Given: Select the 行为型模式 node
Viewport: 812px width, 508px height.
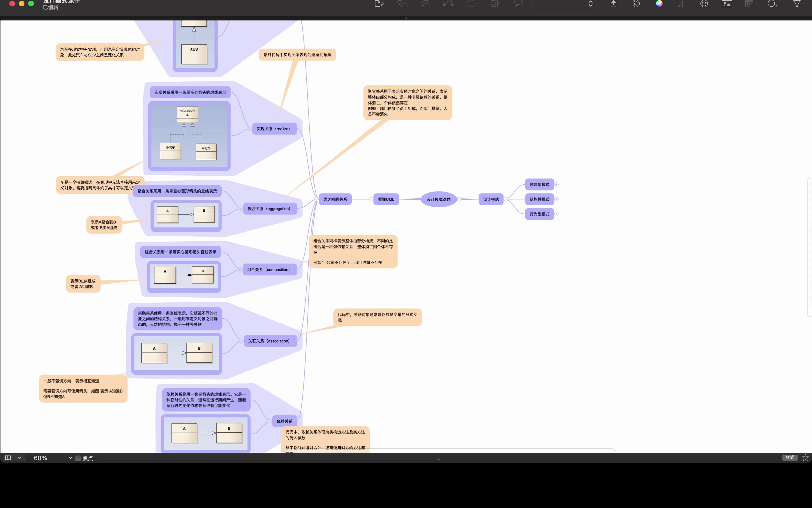Looking at the screenshot, I should (x=539, y=214).
